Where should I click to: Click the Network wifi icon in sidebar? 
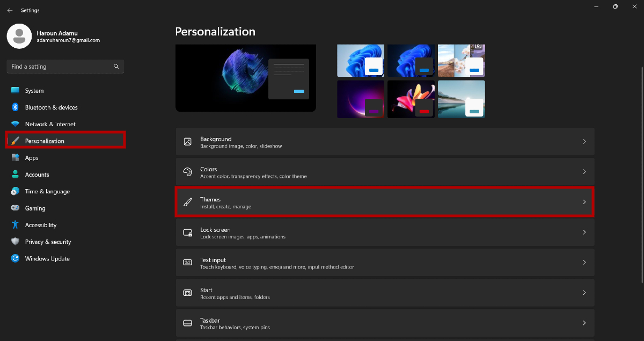[x=15, y=124]
